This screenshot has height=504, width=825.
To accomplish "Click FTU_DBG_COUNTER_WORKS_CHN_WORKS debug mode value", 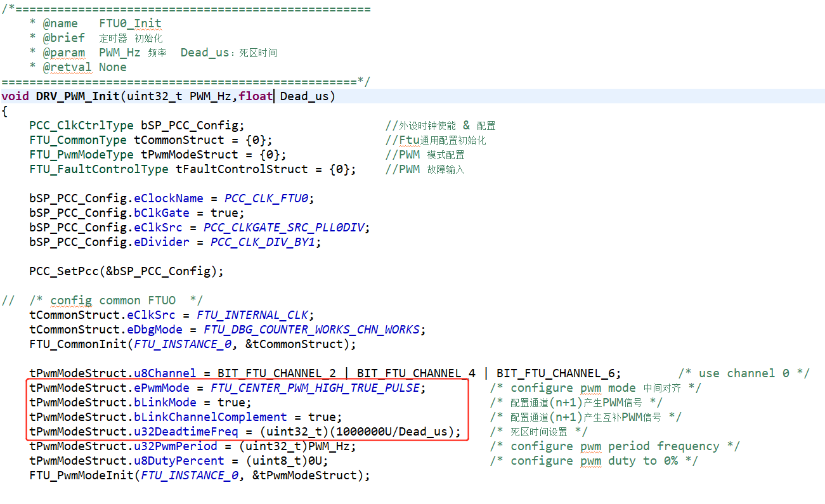I will [x=311, y=330].
